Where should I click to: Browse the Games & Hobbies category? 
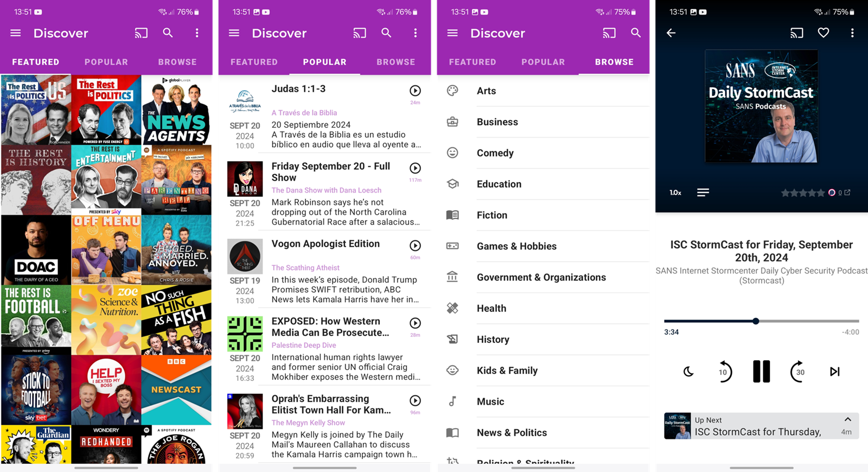[x=544, y=246]
